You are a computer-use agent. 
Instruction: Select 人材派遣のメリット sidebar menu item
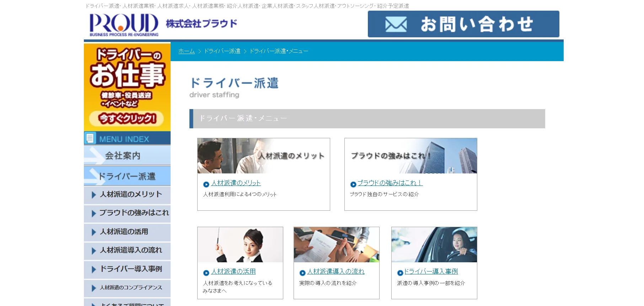[x=127, y=195]
